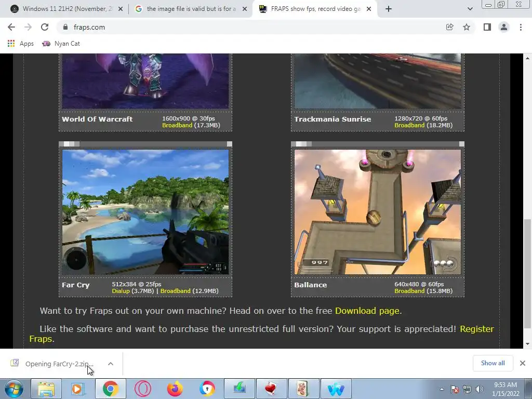Screen dimensions: 532x399
Task: Click the Far Cry screenshot thumbnail
Action: tap(145, 212)
